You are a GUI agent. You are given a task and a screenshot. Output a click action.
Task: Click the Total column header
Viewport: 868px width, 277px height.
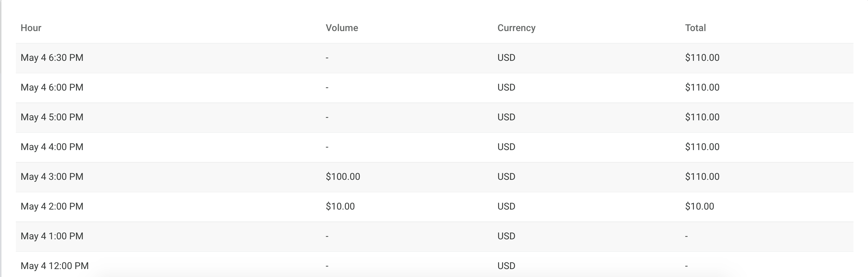coord(695,28)
